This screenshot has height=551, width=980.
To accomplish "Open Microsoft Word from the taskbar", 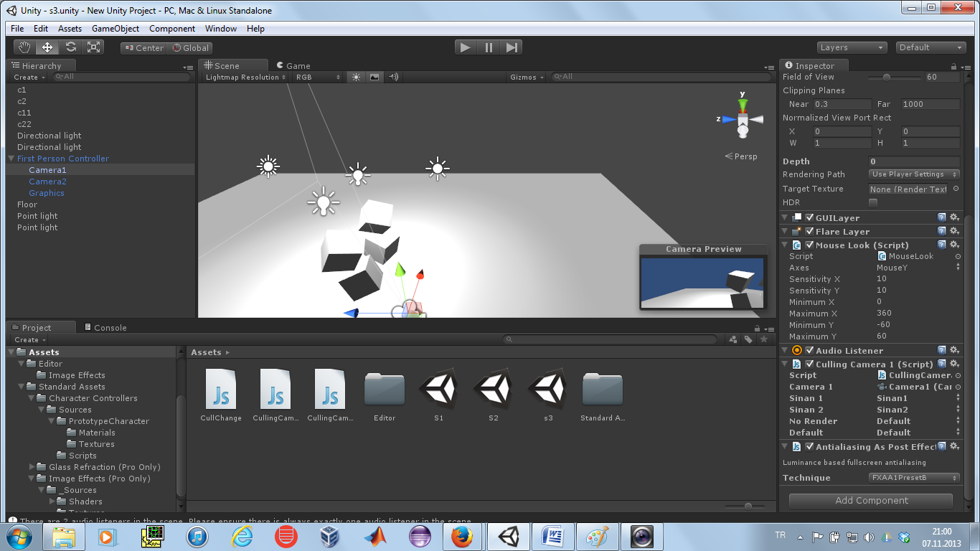I will pos(552,537).
